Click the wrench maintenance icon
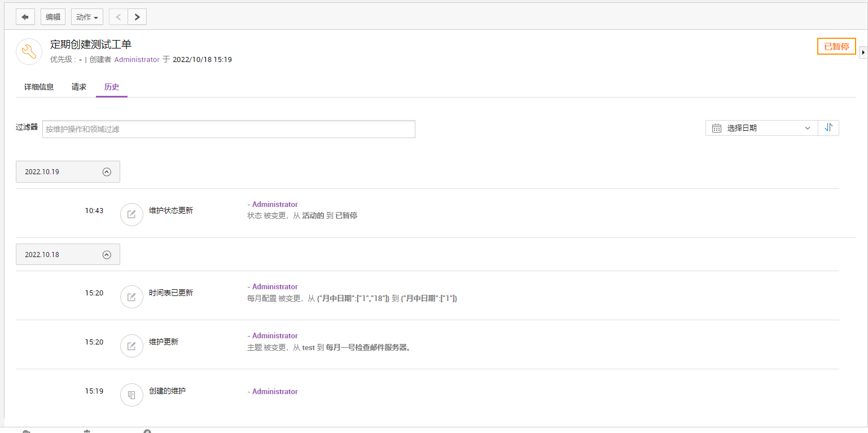 coord(29,52)
